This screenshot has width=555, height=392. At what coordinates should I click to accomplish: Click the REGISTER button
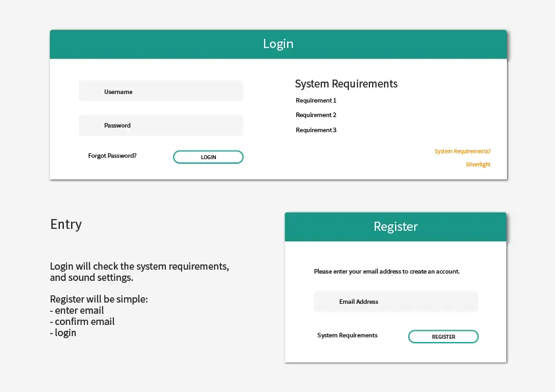pyautogui.click(x=443, y=336)
